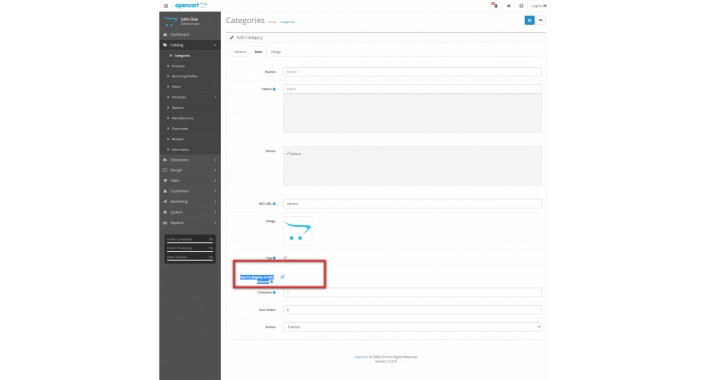
Task: Click into the Filters autocomplete field
Action: coord(412,89)
